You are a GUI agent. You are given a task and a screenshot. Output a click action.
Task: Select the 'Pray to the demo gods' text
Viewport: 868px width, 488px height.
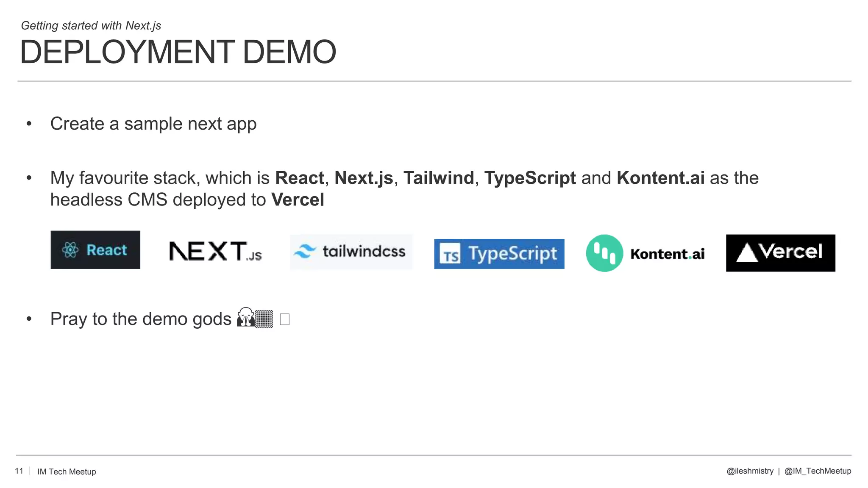141,319
